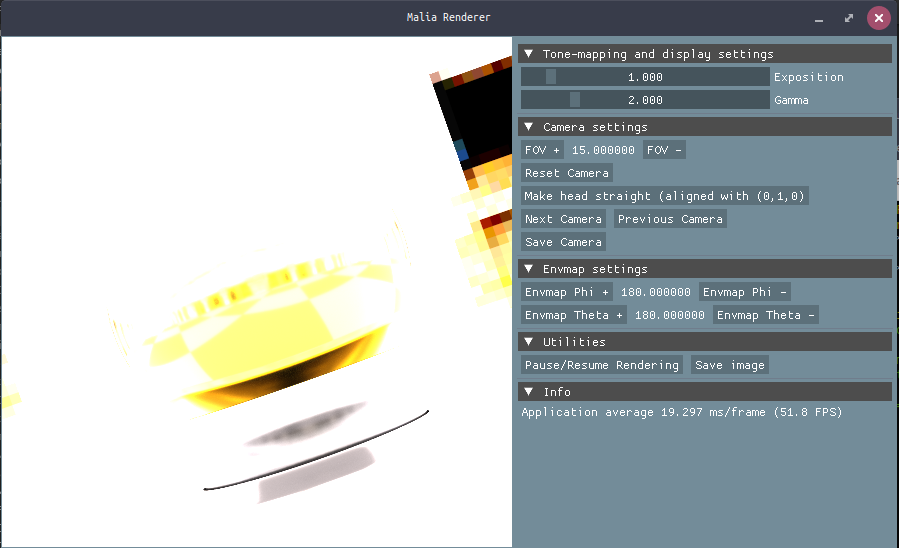Click the Envmap Phi value 180.000000
Screen dimensions: 899x548
[x=656, y=292]
